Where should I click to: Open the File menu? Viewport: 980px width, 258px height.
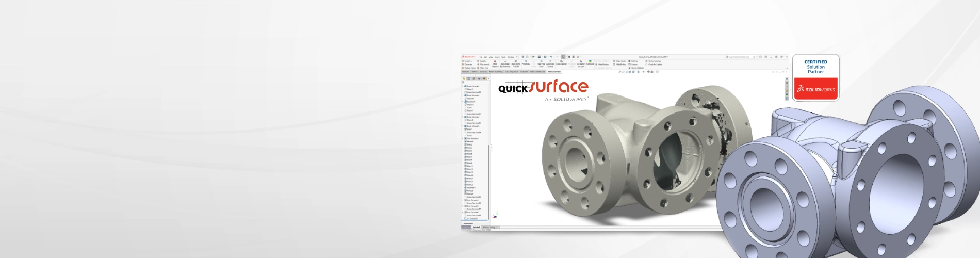(481, 57)
